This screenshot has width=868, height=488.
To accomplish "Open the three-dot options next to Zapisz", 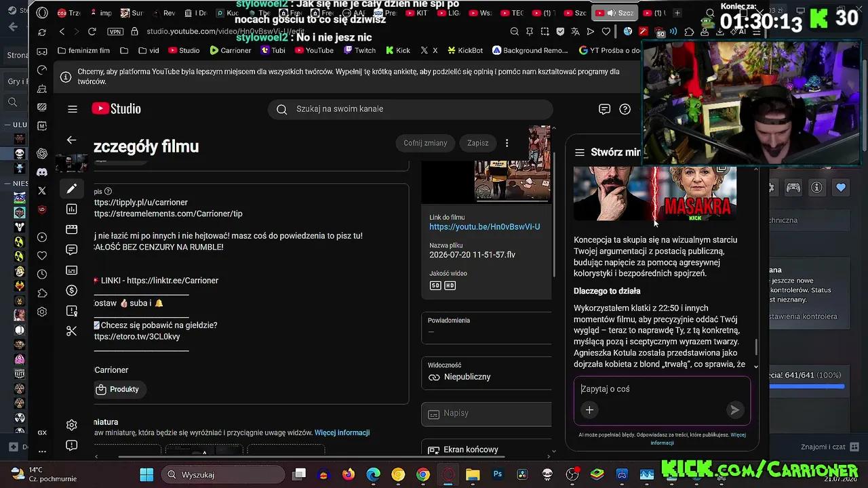I will tap(507, 143).
